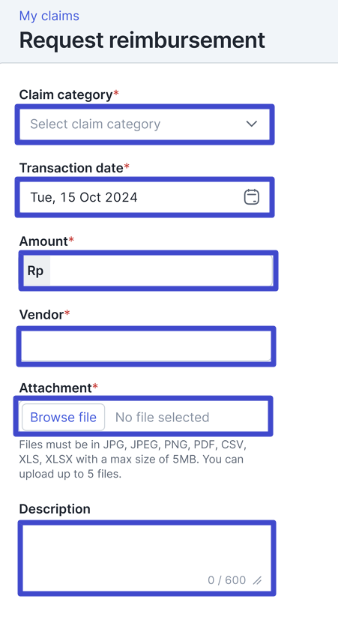Click the Browse file button
338x644 pixels.
click(63, 418)
